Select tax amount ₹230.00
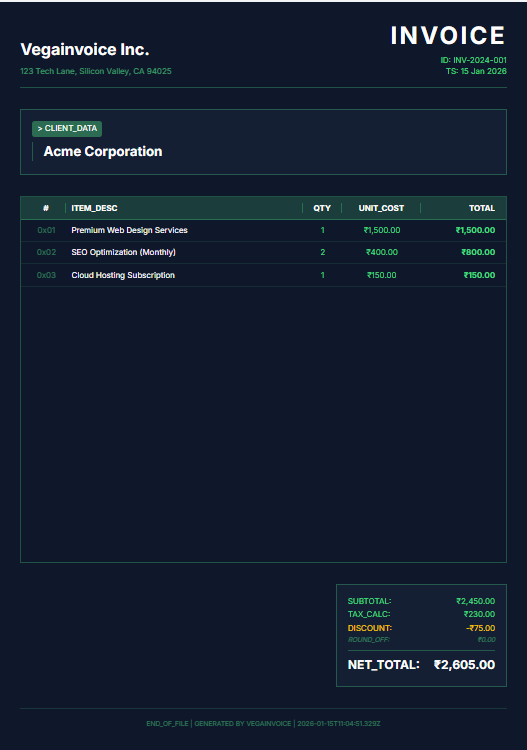Image resolution: width=527 pixels, height=750 pixels. point(479,614)
